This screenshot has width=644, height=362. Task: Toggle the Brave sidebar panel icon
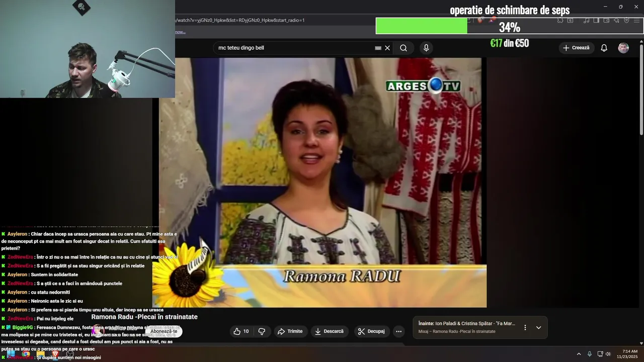pos(596,20)
